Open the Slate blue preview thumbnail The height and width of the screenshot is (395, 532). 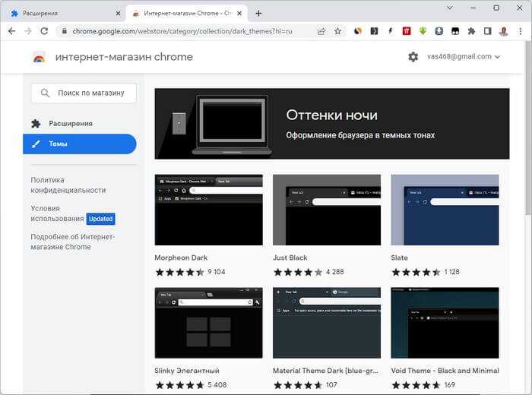(x=445, y=210)
